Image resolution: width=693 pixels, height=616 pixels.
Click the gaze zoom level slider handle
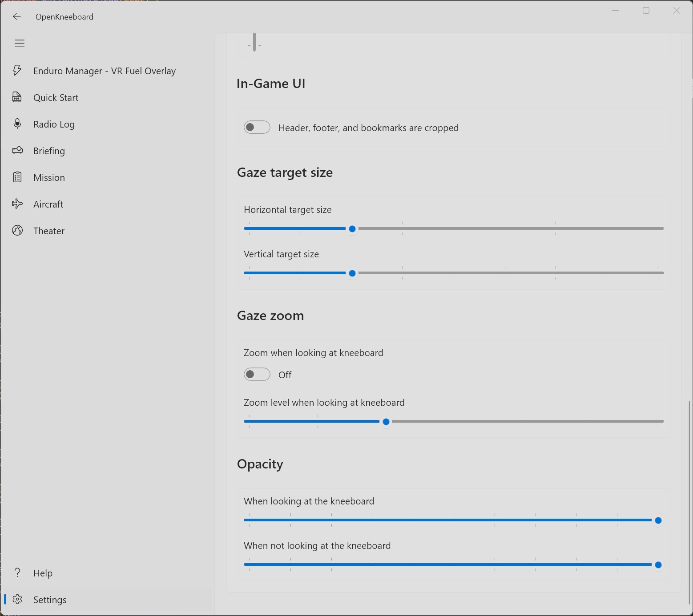coord(386,422)
